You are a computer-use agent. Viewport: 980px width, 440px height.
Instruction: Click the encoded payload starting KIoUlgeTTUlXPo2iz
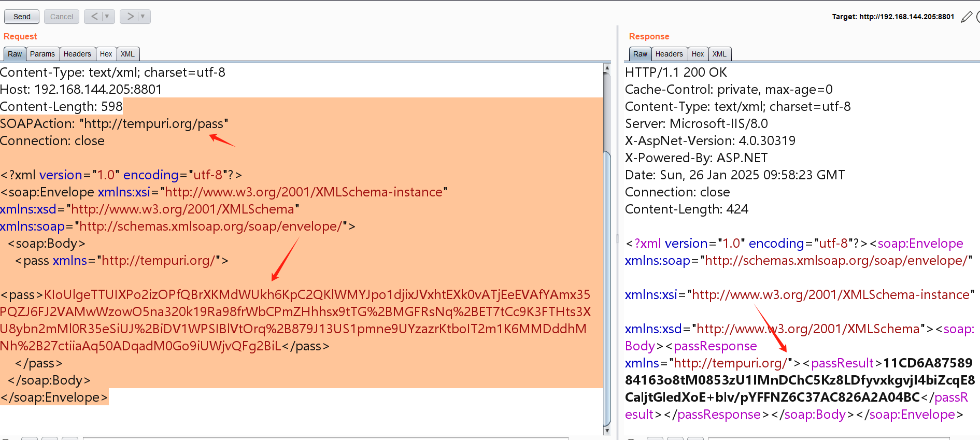295,320
